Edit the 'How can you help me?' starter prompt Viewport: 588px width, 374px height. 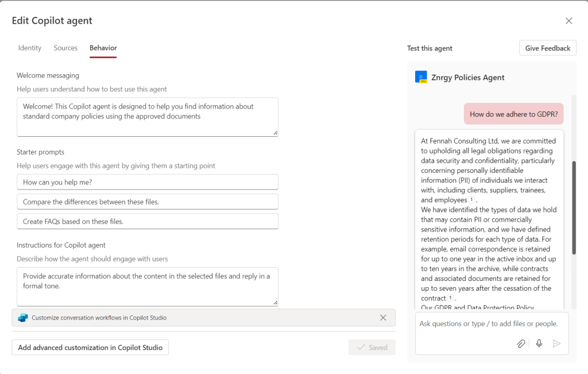pos(148,182)
